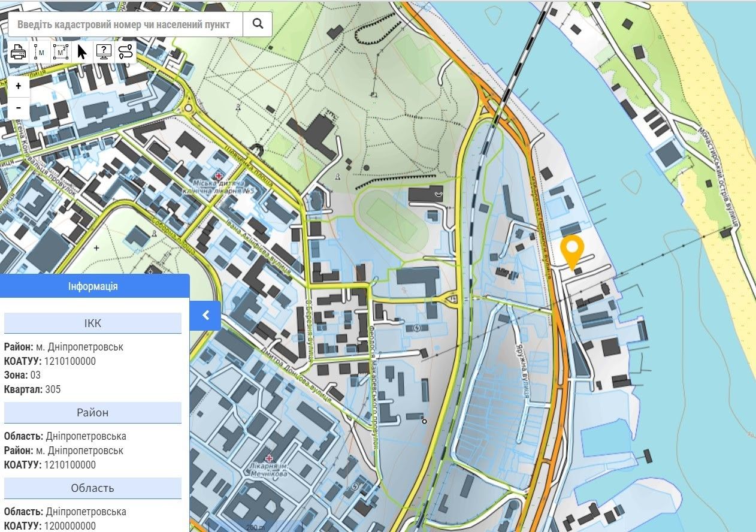
Task: Open help via monitor question-mark icon
Action: (104, 53)
